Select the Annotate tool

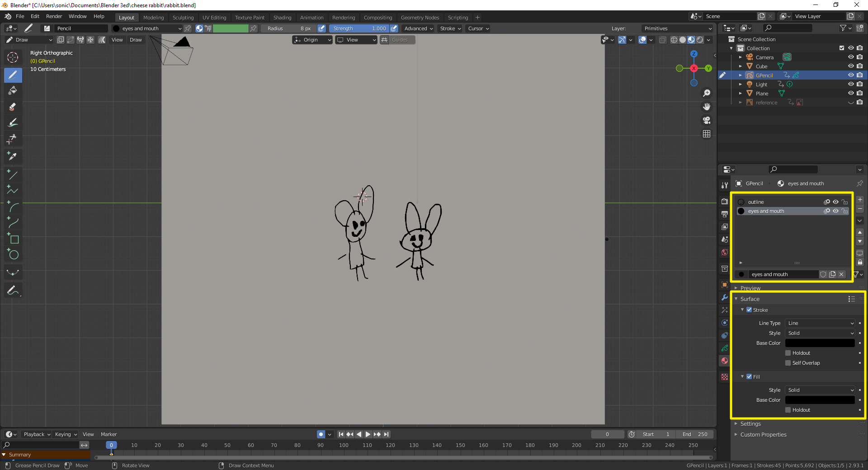13,290
